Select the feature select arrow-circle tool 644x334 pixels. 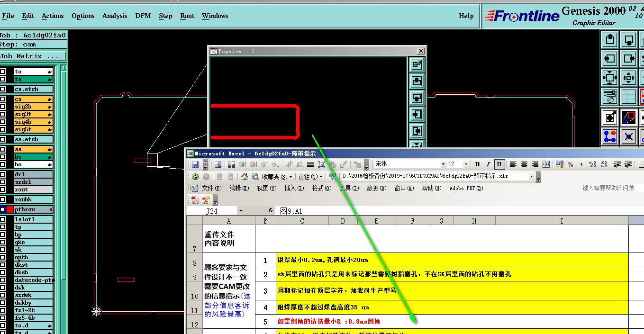(x=610, y=117)
